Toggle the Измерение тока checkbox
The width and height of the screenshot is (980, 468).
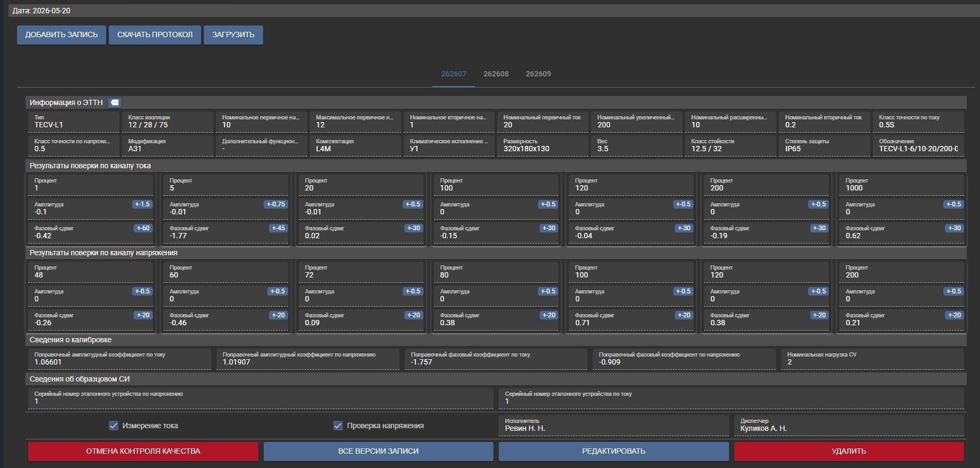(x=114, y=426)
